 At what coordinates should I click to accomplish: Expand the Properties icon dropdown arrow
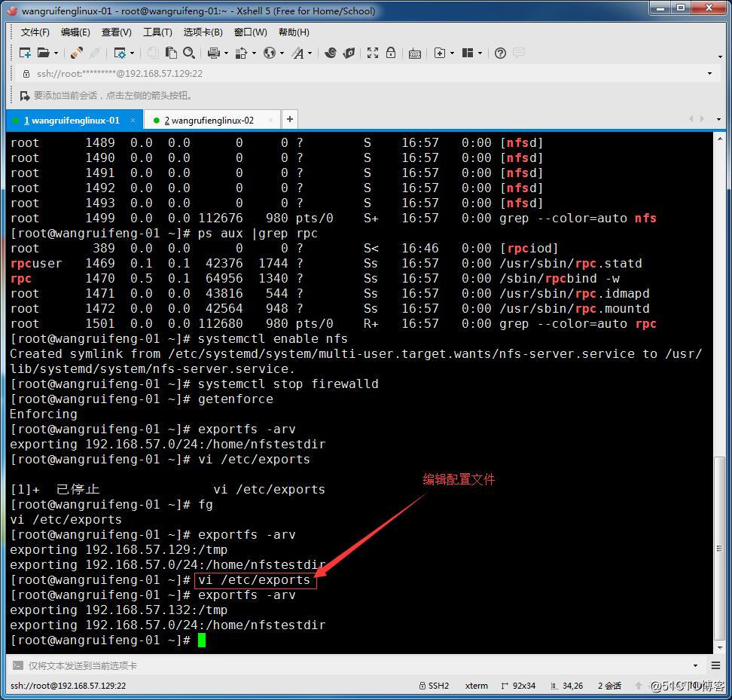click(x=132, y=53)
